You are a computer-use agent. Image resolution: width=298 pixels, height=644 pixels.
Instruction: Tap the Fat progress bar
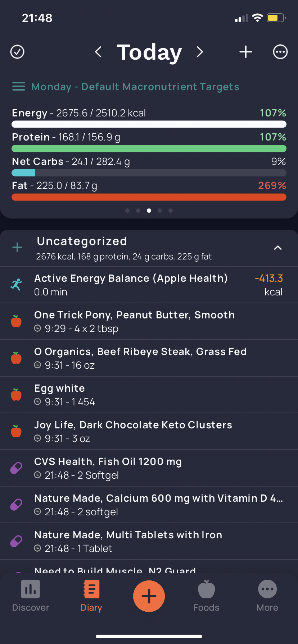pyautogui.click(x=149, y=197)
